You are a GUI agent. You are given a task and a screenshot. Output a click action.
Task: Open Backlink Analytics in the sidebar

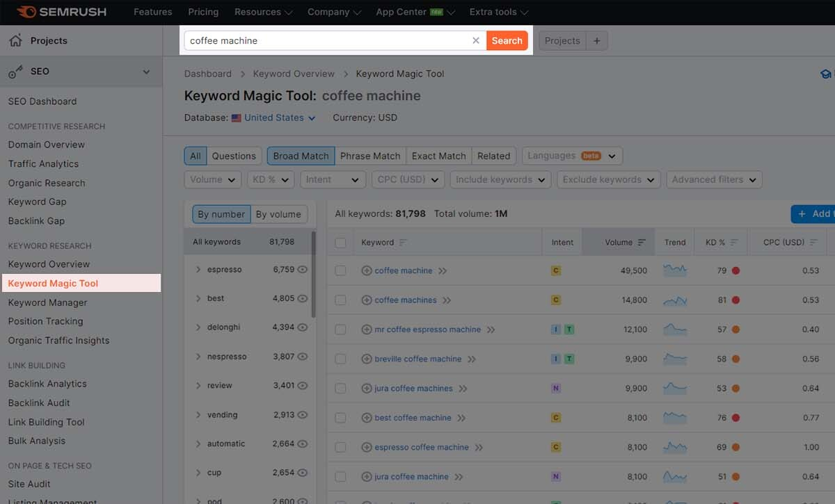pos(47,384)
